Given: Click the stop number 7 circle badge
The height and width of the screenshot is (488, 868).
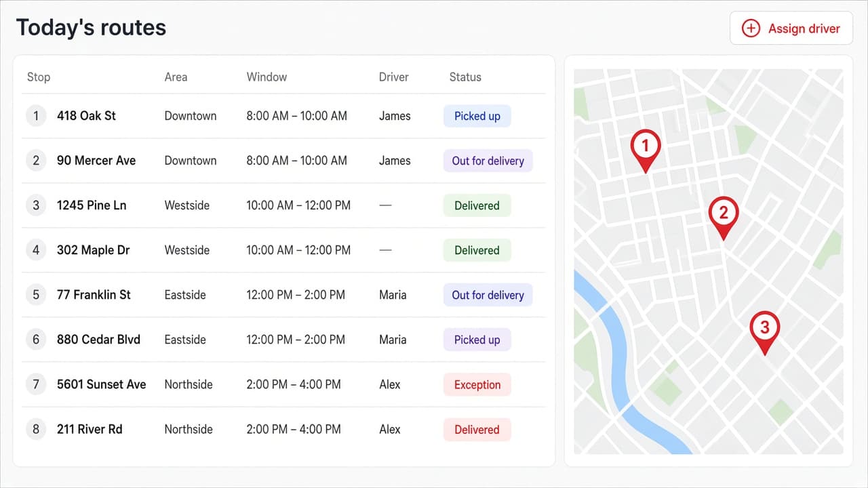Looking at the screenshot, I should pos(36,384).
